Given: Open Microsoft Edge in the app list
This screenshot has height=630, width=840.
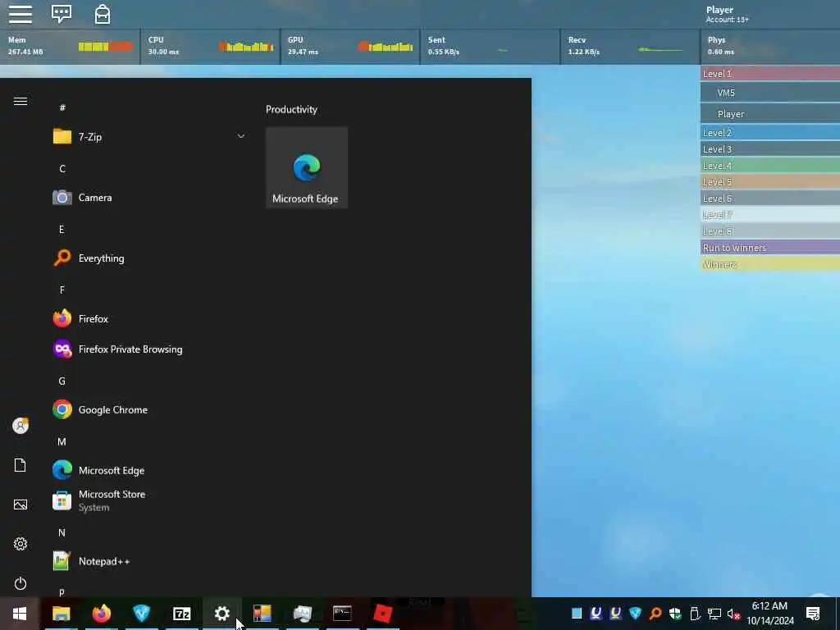Looking at the screenshot, I should tap(150, 470).
